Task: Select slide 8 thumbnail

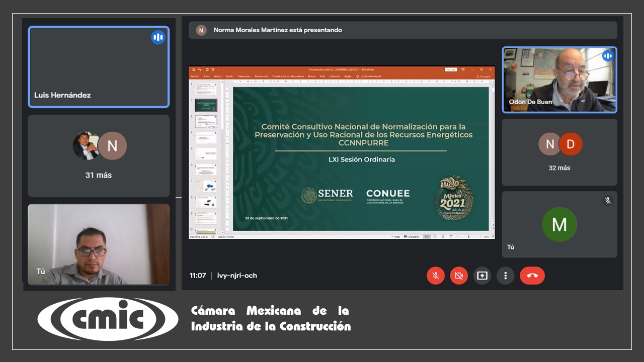Action: click(x=206, y=202)
